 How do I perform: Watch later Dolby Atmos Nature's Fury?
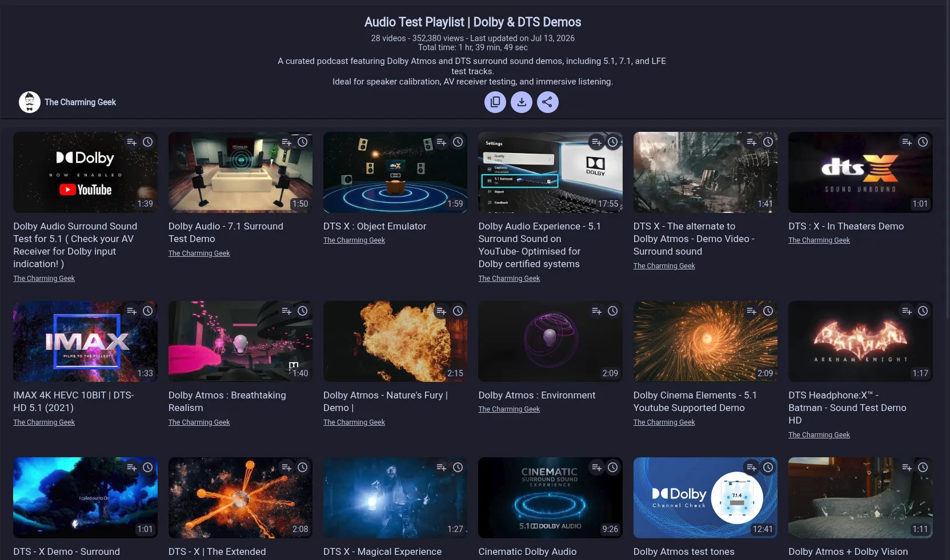click(x=458, y=311)
